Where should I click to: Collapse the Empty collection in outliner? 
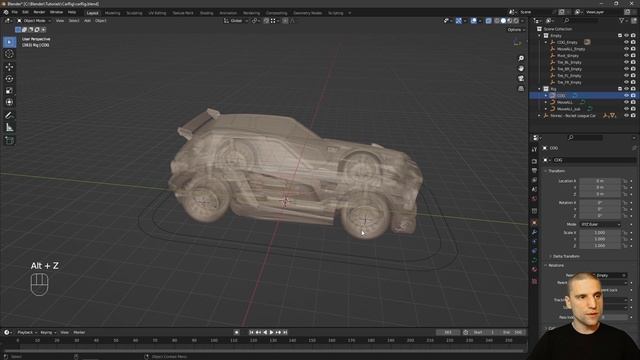coord(540,36)
